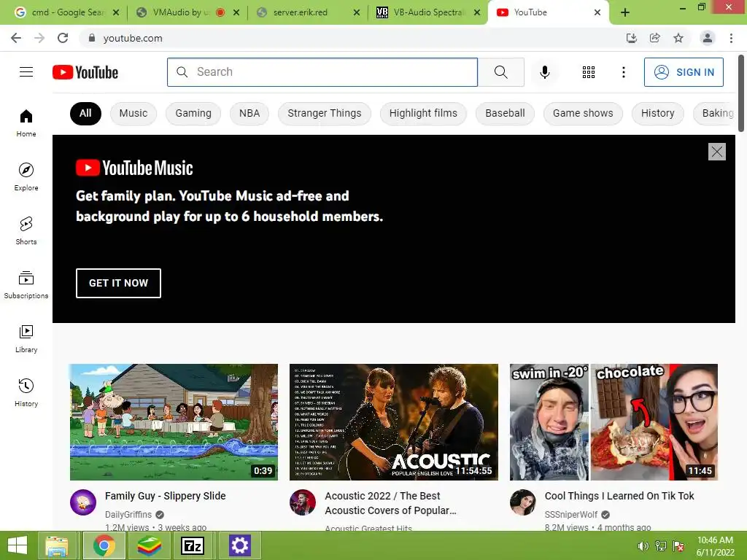Viewport: 747px width, 560px height.
Task: Open 7-Zip from the taskbar
Action: (x=193, y=545)
